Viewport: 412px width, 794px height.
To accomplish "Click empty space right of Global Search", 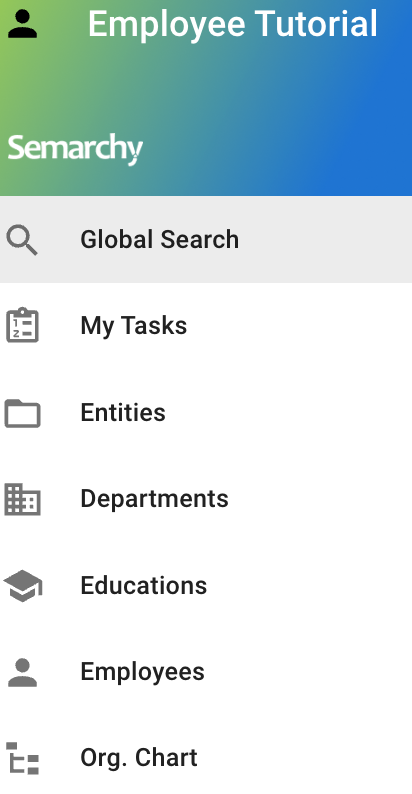I will (324, 240).
